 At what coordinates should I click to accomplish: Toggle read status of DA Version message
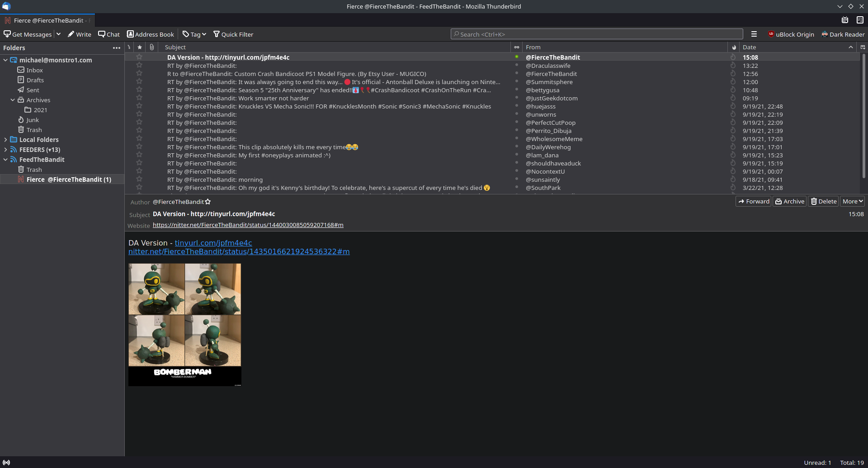(516, 57)
